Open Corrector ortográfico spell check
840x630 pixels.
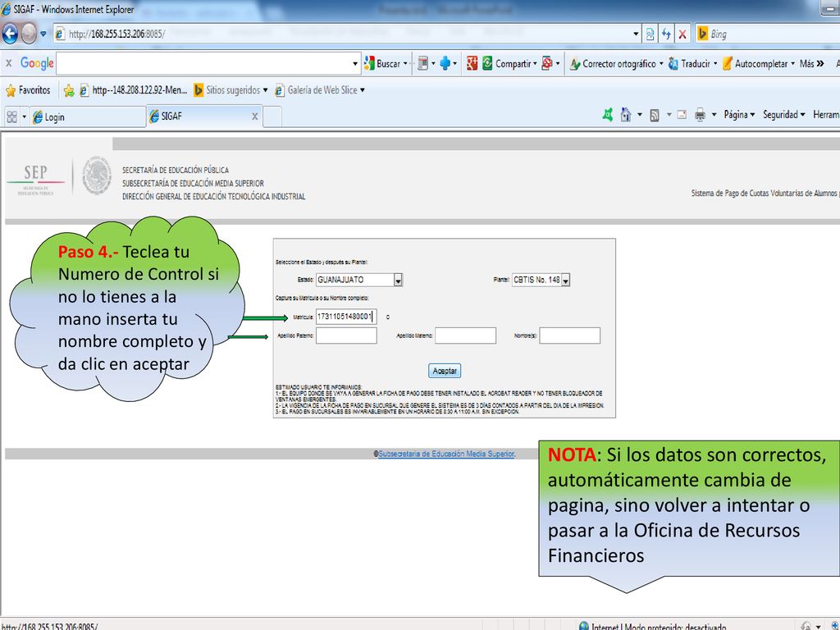click(x=616, y=64)
